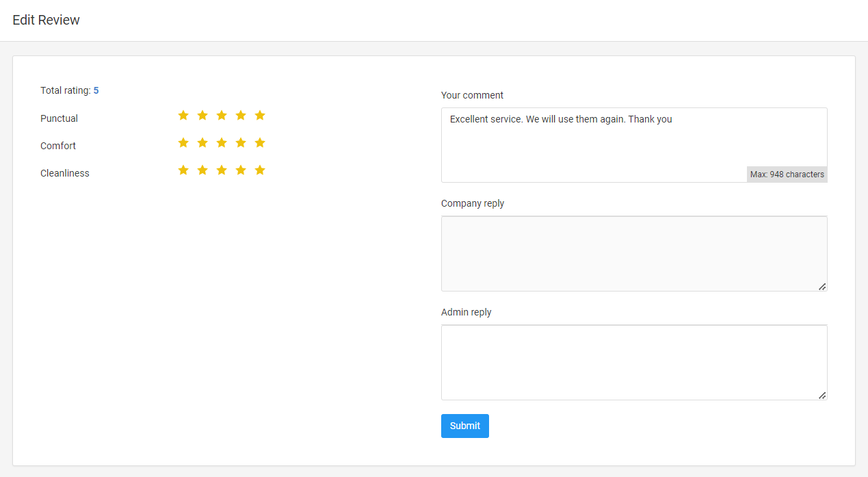Choose the third Cleanliness star

(222, 170)
